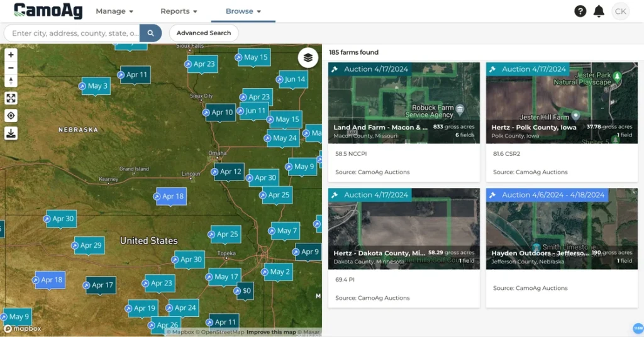Reset map bearing with compass icon
644x337 pixels.
[11, 81]
